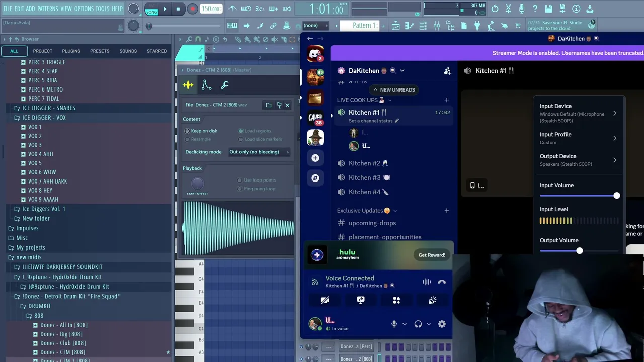Open the TOOLS menu

(103, 9)
